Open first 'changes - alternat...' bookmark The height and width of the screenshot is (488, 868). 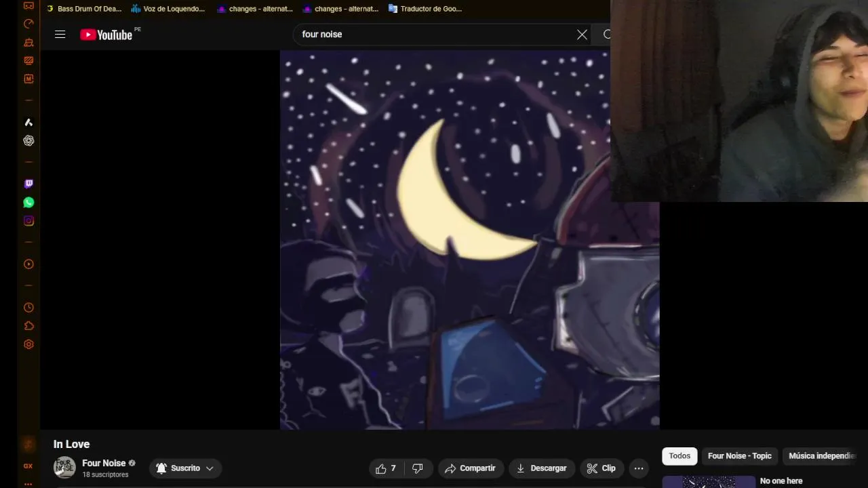tap(254, 9)
